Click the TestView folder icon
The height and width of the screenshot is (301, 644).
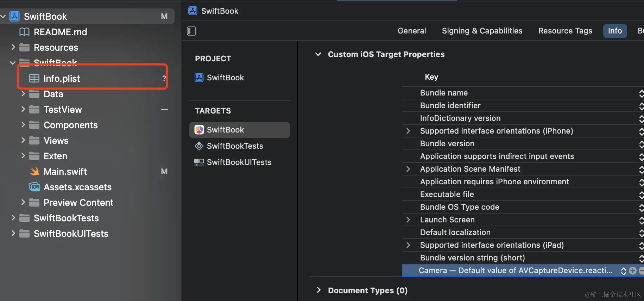point(34,109)
